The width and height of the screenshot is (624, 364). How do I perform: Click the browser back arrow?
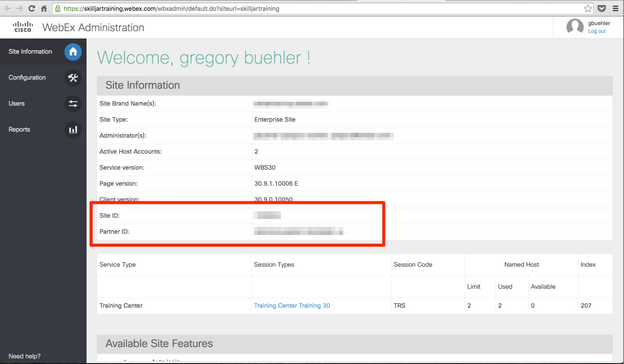pyautogui.click(x=7, y=8)
